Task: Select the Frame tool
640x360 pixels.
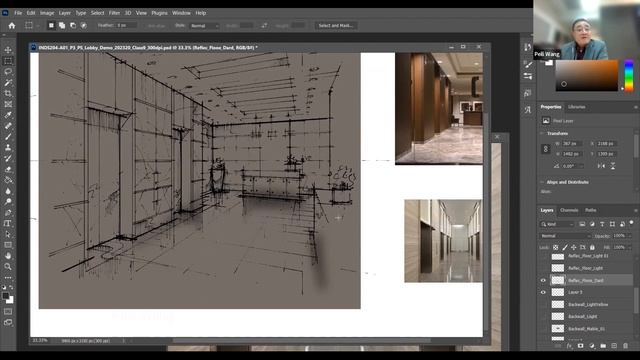Action: [8, 104]
